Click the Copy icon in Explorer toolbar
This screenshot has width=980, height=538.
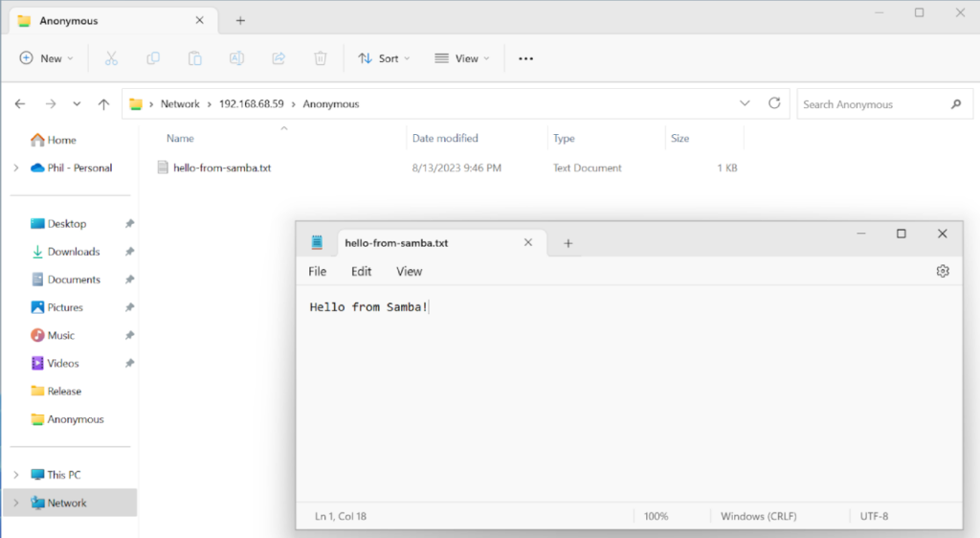(x=153, y=58)
